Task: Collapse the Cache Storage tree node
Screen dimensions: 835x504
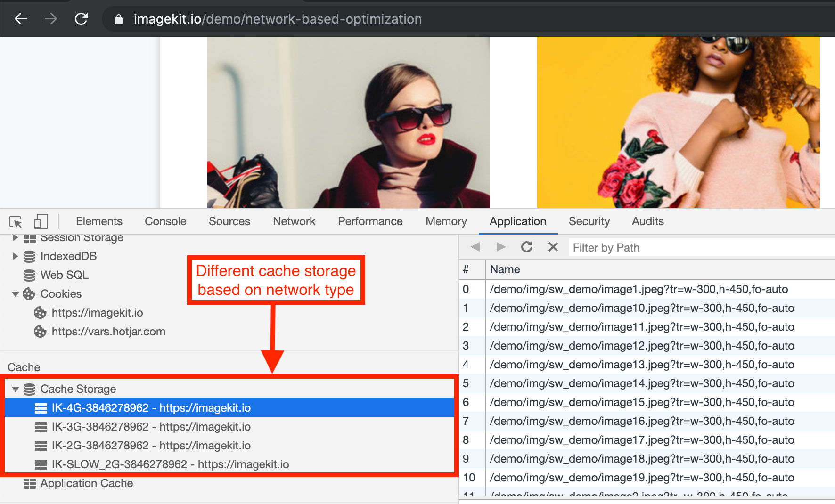Action: [15, 390]
